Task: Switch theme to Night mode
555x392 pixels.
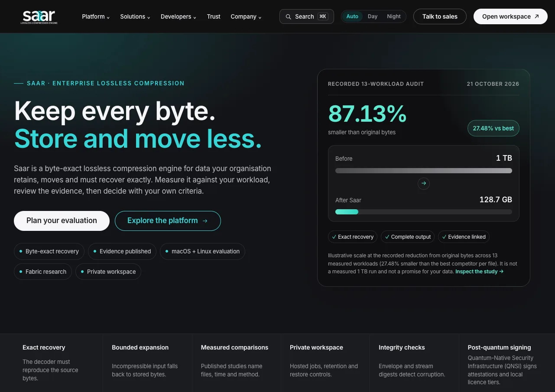Action: [x=394, y=16]
